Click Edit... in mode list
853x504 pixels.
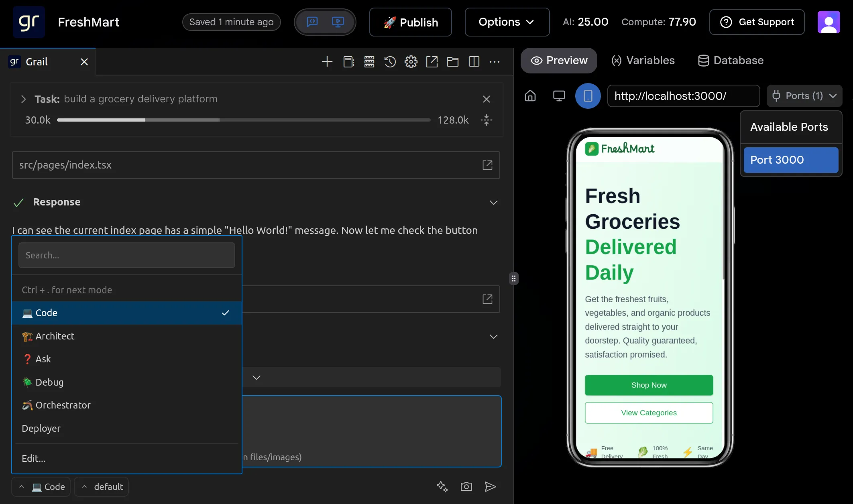point(127,459)
